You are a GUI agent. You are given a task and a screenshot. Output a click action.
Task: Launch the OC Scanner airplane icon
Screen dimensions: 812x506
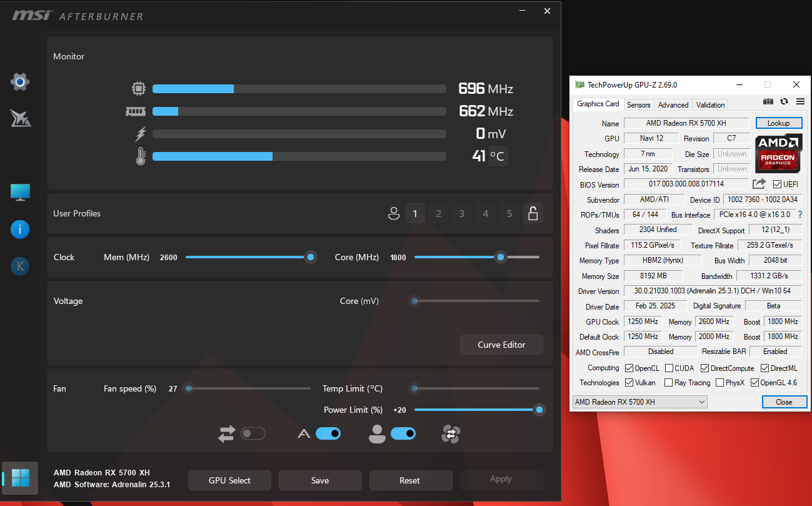(x=20, y=118)
